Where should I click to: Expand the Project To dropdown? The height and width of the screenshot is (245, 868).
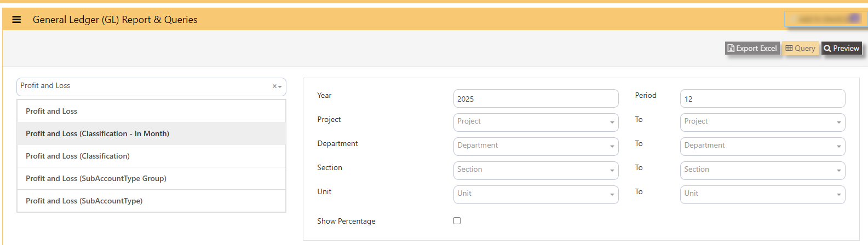click(762, 122)
